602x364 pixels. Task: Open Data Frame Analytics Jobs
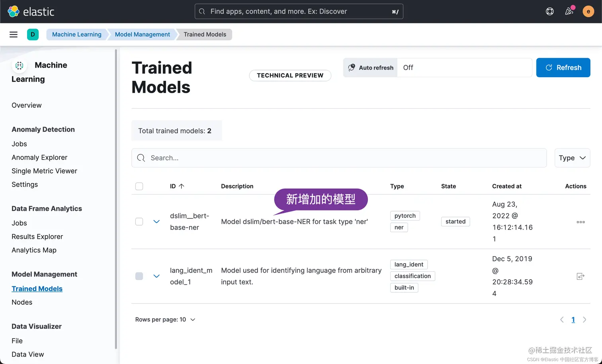[x=19, y=223]
